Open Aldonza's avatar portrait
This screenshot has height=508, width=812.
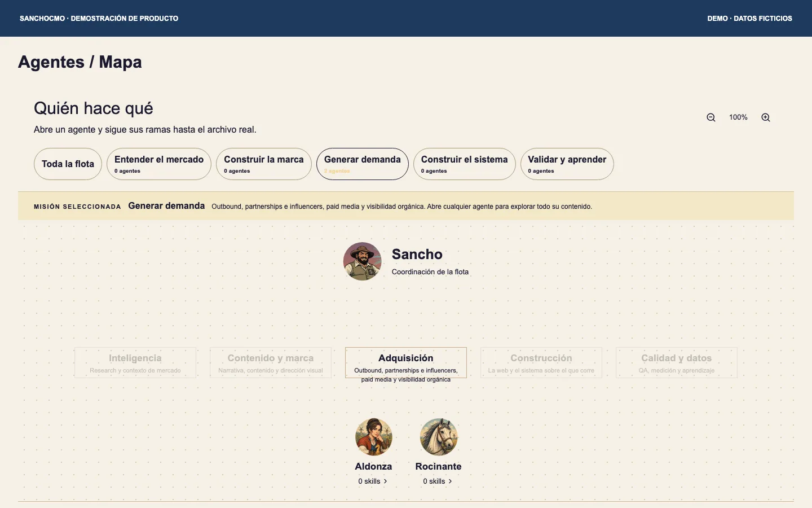pos(373,437)
